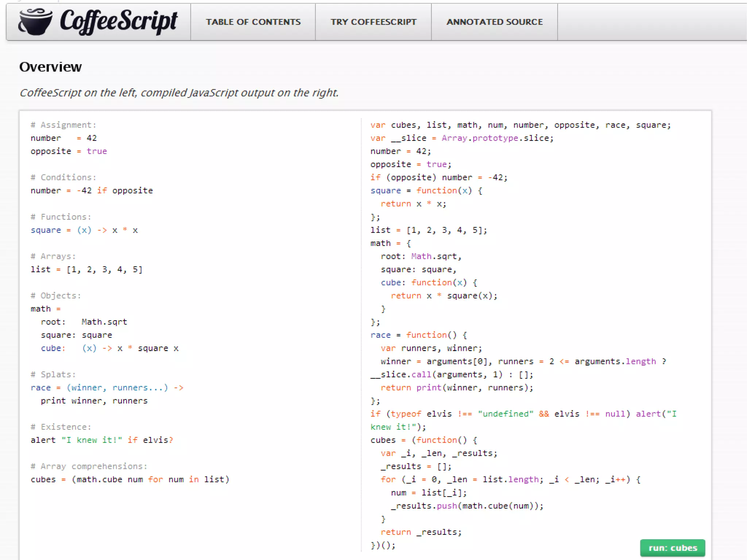The height and width of the screenshot is (560, 747).
Task: Click the 'race = (winner, runners...) ->' line
Action: point(107,388)
